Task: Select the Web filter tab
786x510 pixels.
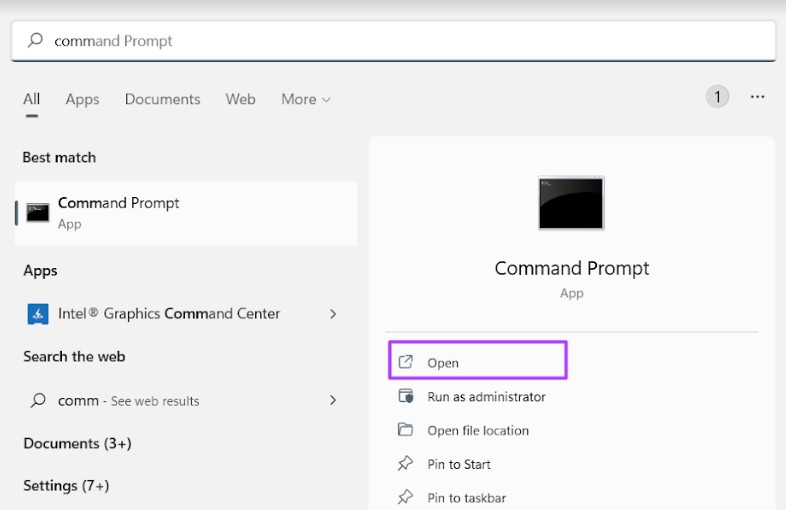Action: (240, 99)
